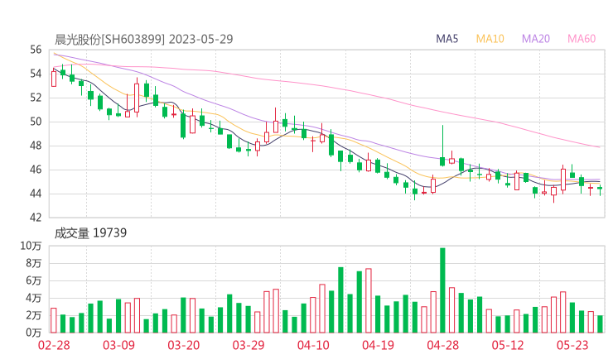
Task: Click the 42 price axis label
Action: click(x=36, y=218)
